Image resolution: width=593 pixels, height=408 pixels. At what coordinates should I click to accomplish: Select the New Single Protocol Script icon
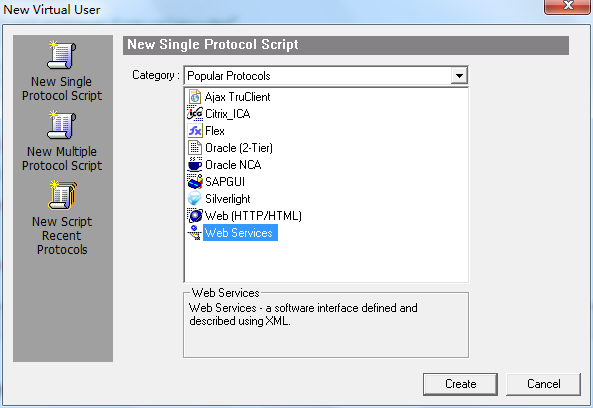[x=62, y=55]
